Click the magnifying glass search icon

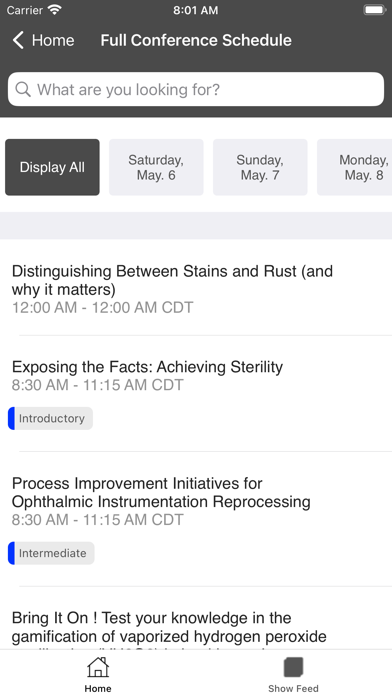click(x=23, y=89)
